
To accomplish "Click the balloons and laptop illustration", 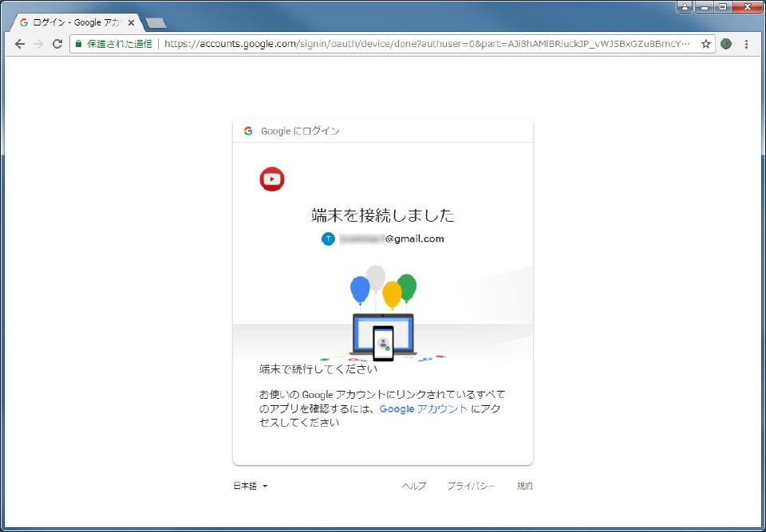I will [x=383, y=313].
